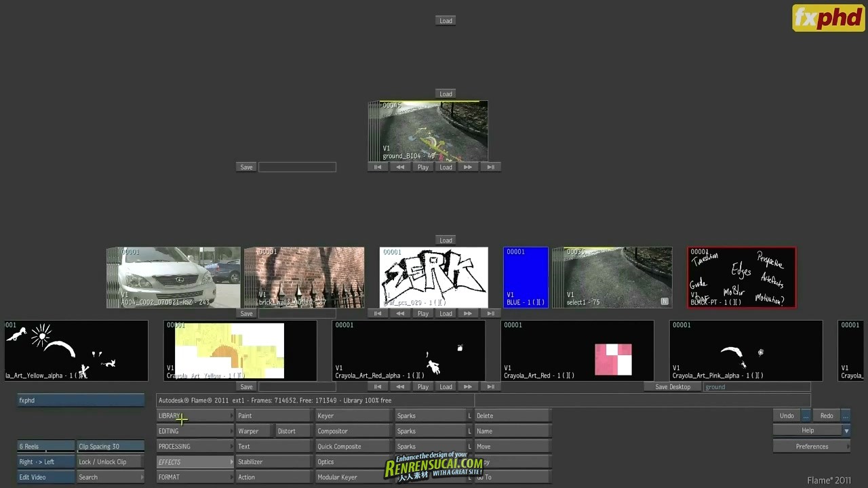
Task: Open the Keyer module
Action: click(x=353, y=415)
